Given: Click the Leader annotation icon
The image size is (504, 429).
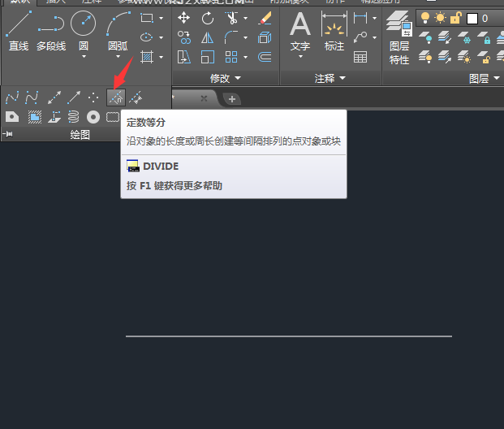Looking at the screenshot, I should pyautogui.click(x=360, y=37).
